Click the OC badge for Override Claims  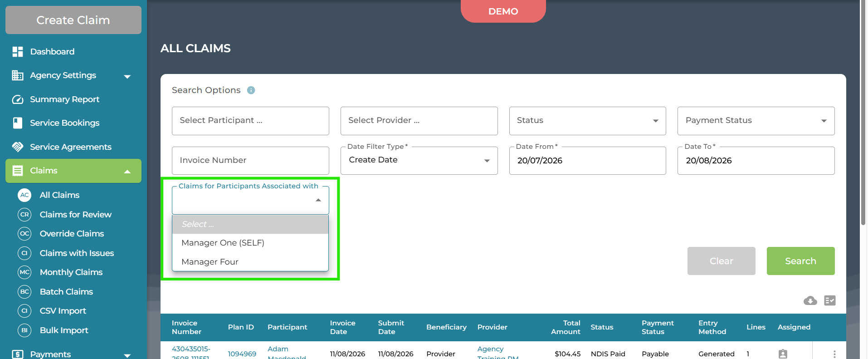point(24,234)
